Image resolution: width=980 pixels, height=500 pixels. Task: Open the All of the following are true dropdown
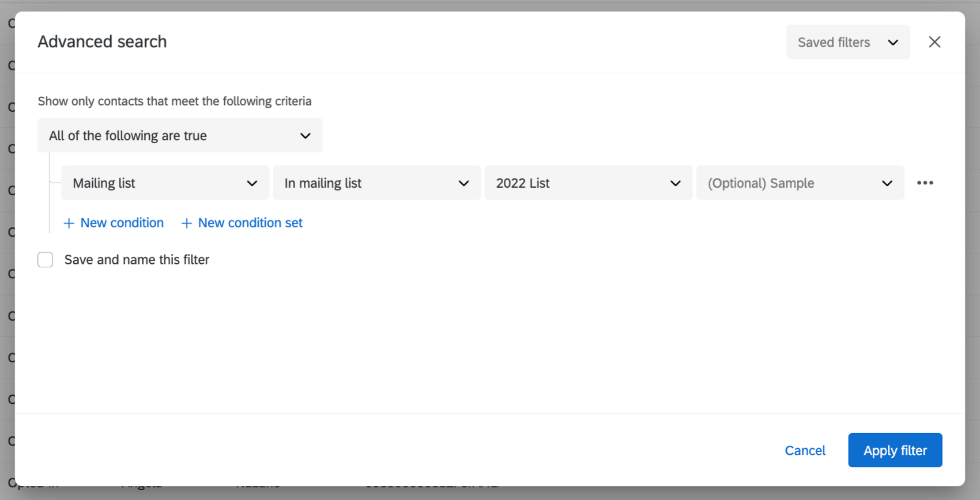point(180,135)
